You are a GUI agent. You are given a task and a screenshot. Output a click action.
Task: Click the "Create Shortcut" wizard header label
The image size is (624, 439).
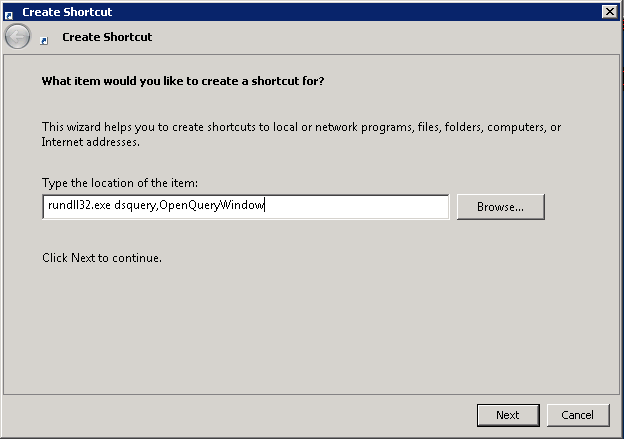coord(107,37)
